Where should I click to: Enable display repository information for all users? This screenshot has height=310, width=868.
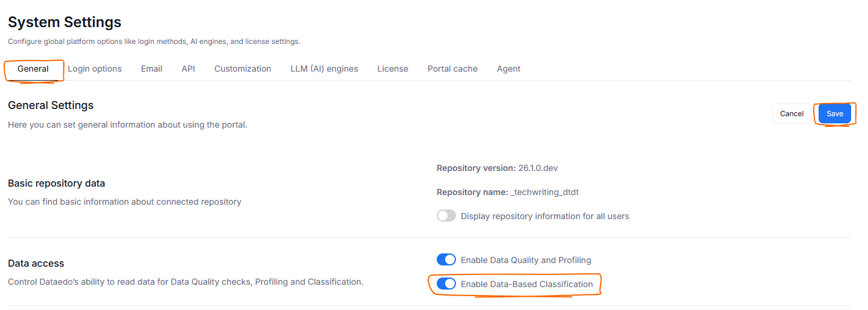click(x=446, y=215)
